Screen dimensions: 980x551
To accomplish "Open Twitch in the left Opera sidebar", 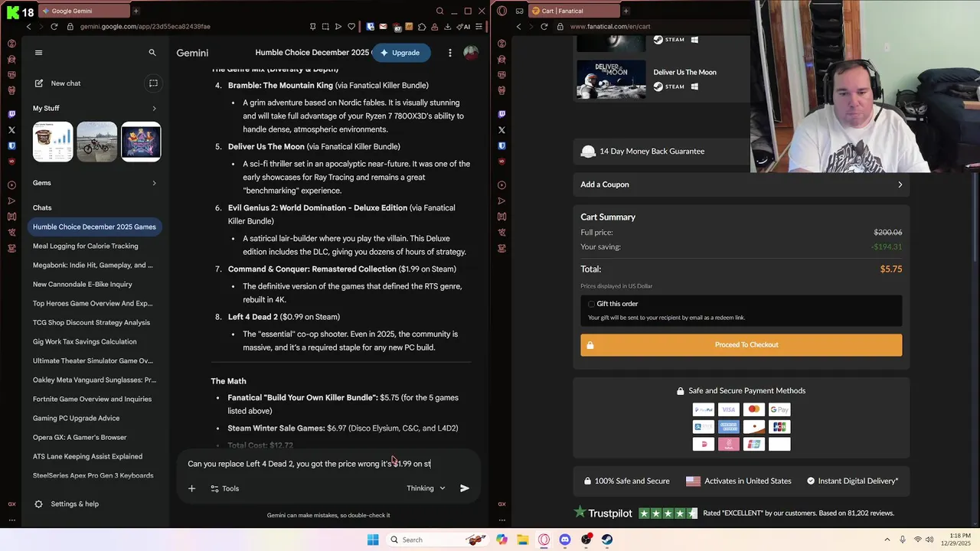I will coord(11,114).
